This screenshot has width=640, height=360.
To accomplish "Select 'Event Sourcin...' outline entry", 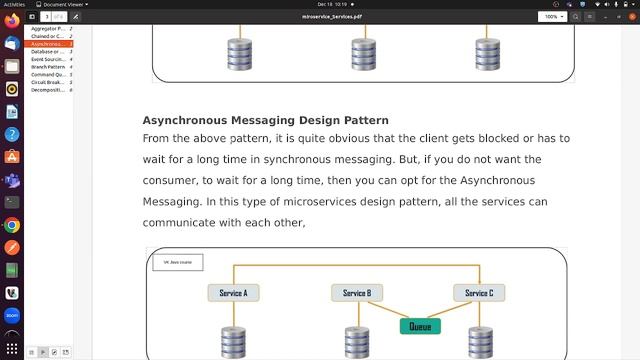I will point(49,59).
